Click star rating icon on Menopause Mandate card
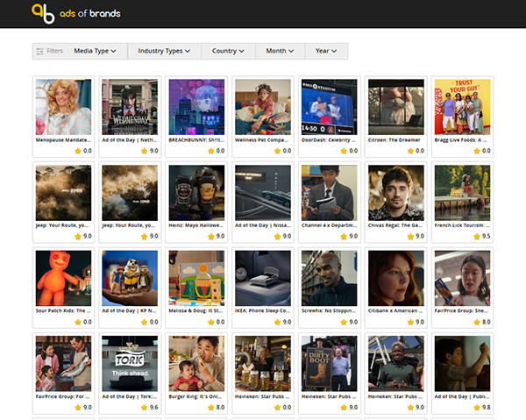Viewport: 526px width, 420px height. coord(77,151)
